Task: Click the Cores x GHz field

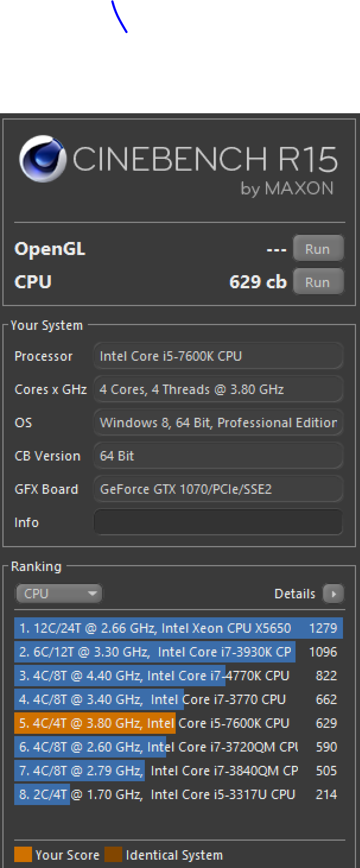Action: pyautogui.click(x=218, y=389)
